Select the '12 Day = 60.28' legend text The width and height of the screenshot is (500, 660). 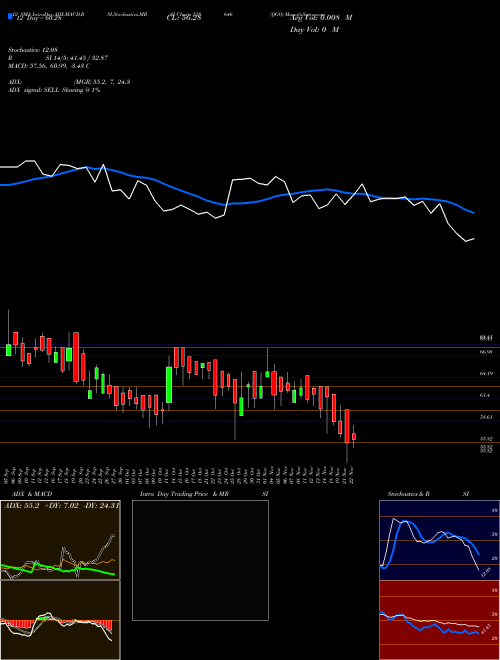point(37,18)
